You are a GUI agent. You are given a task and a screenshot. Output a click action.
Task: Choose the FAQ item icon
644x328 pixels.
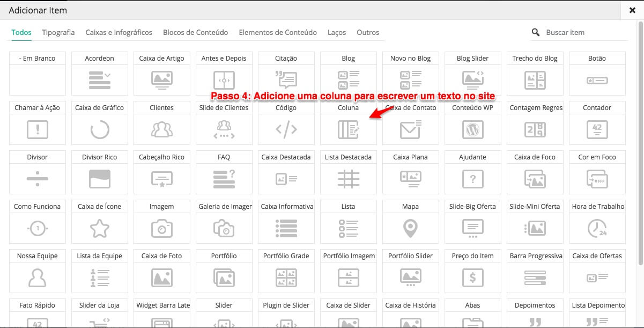coord(224,179)
